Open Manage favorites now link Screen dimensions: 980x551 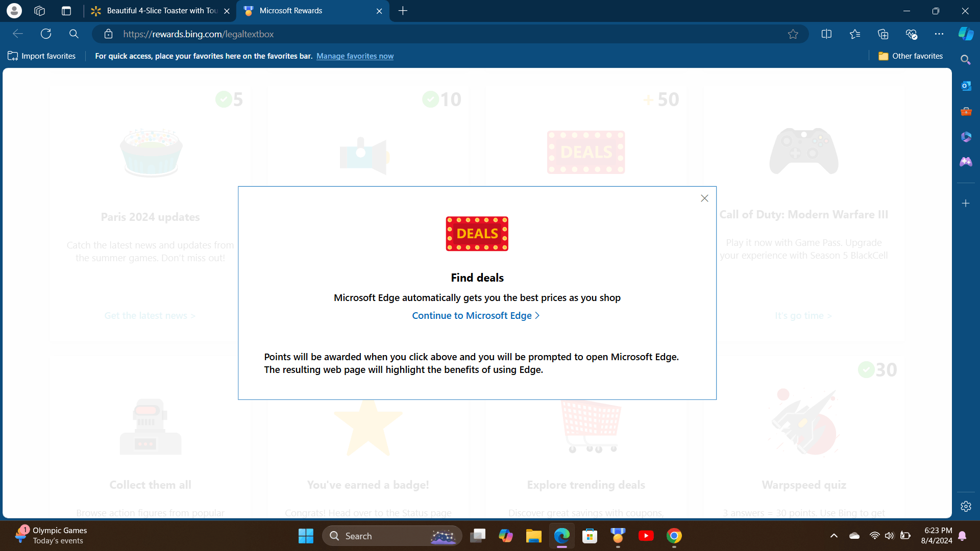tap(355, 56)
